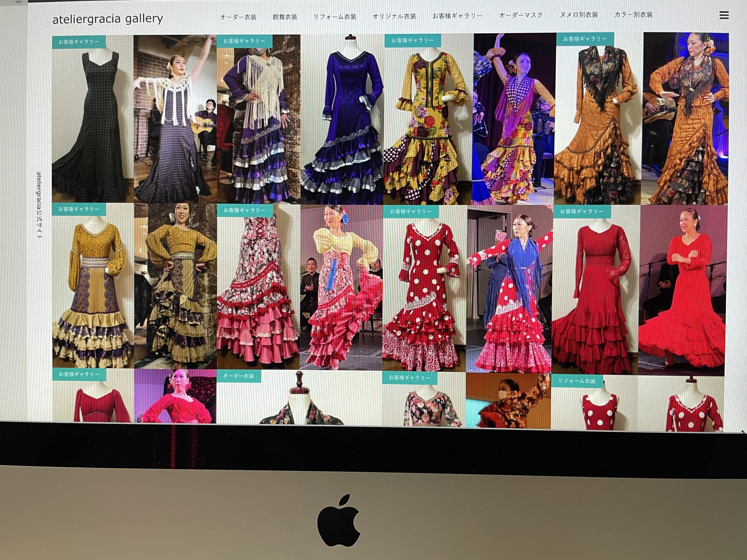Image resolution: width=747 pixels, height=560 pixels.
Task: Click the リフォーム衣装 tag in the bottom row
Action: point(577,381)
